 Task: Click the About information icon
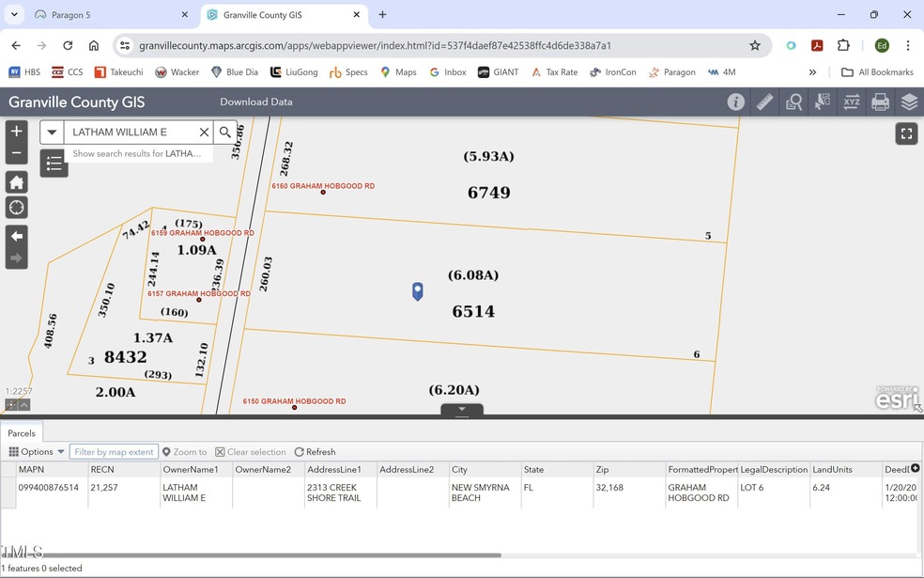click(x=736, y=102)
